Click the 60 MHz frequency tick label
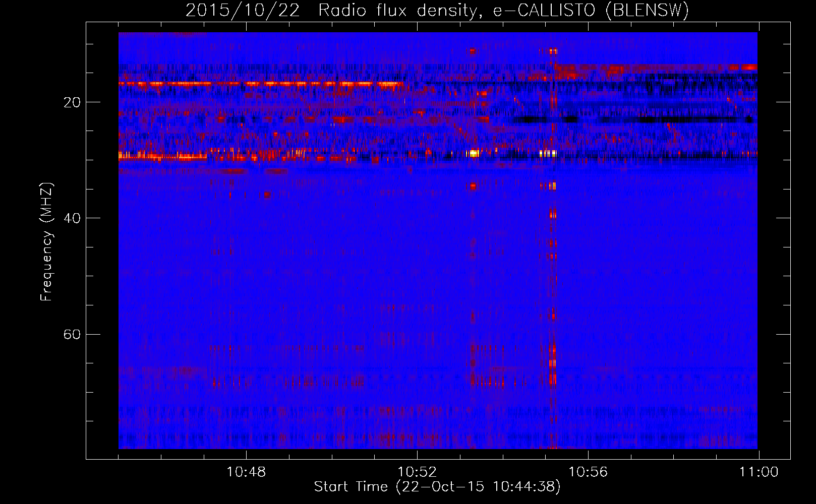The width and height of the screenshot is (816, 504). coord(72,334)
